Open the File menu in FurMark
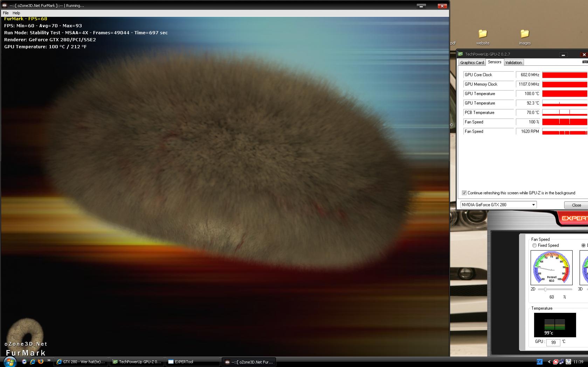588x367 pixels. pyautogui.click(x=6, y=13)
